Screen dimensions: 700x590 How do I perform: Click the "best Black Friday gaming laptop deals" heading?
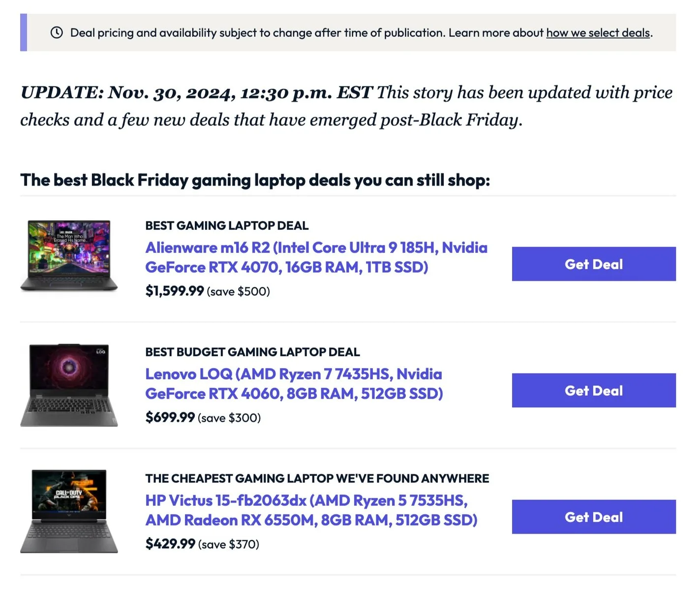(x=255, y=180)
